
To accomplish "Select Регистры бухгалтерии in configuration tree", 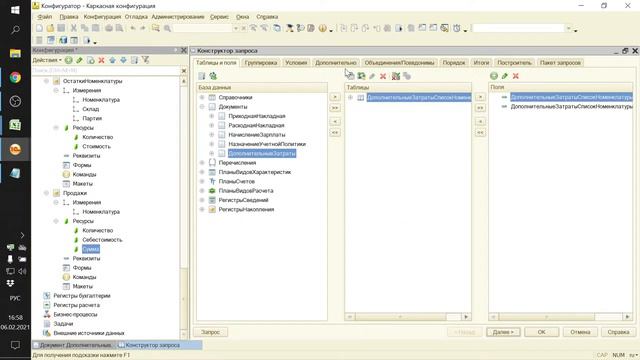I will pyautogui.click(x=82, y=296).
